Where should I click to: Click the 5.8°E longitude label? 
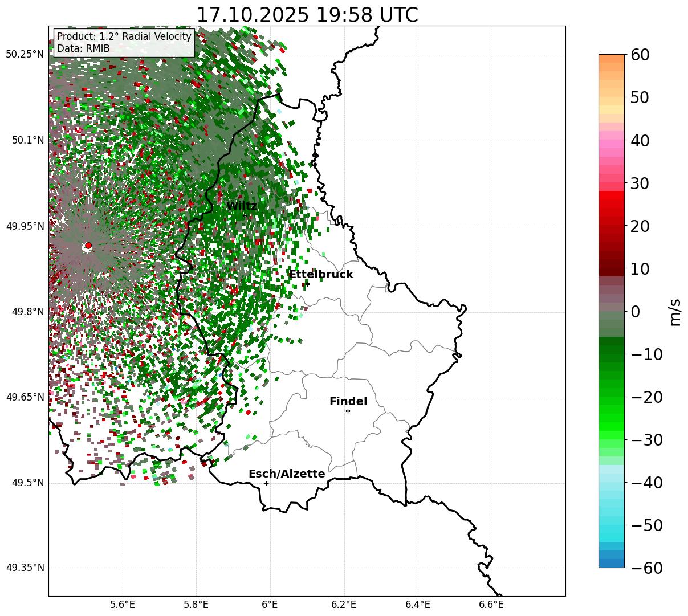tap(196, 604)
